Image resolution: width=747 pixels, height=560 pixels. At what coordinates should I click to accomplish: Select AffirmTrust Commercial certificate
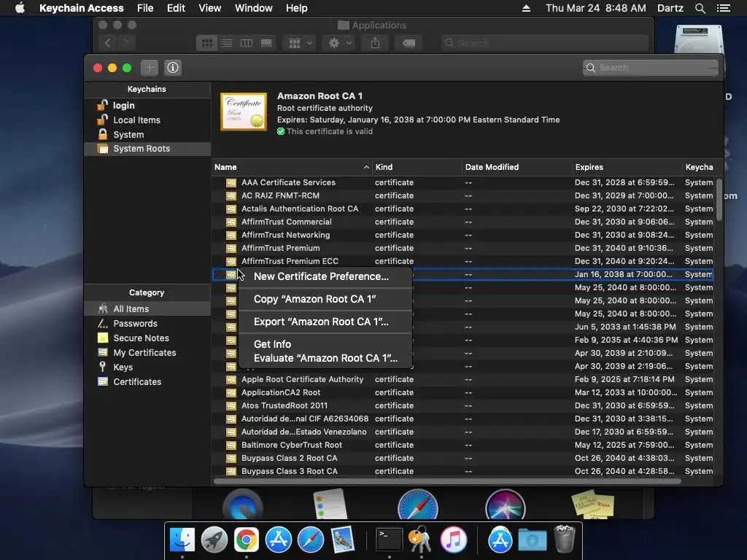coord(462,222)
